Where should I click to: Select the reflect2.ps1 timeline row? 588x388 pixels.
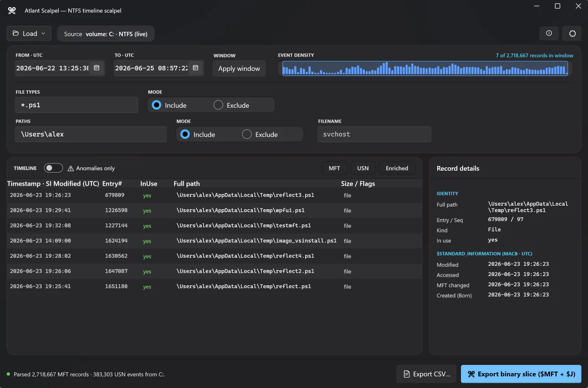[x=214, y=271]
